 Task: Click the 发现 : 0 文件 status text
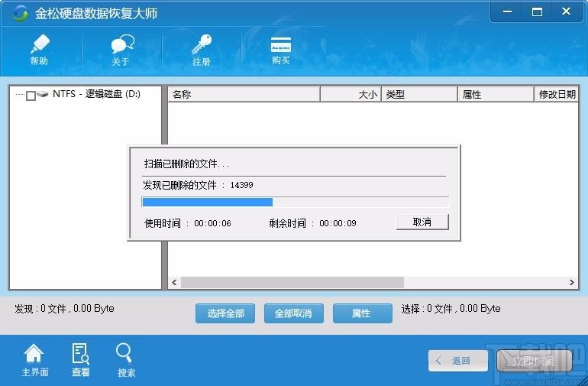click(64, 309)
